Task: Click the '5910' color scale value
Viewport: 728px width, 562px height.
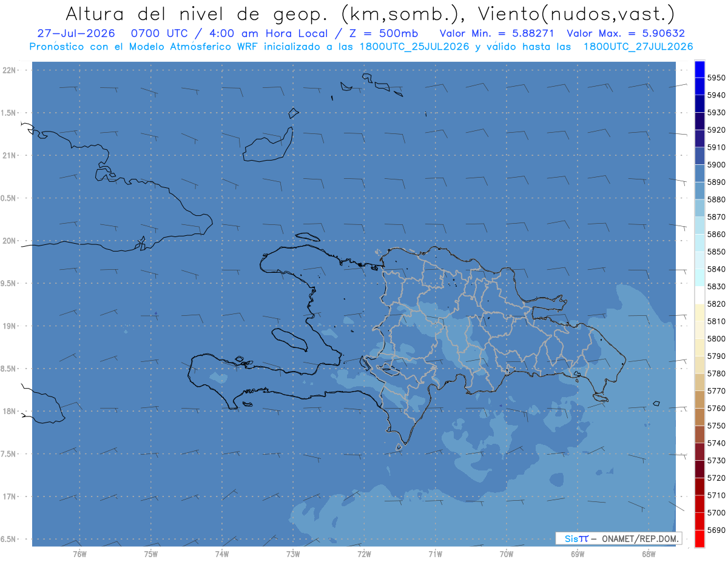Action: [x=716, y=147]
